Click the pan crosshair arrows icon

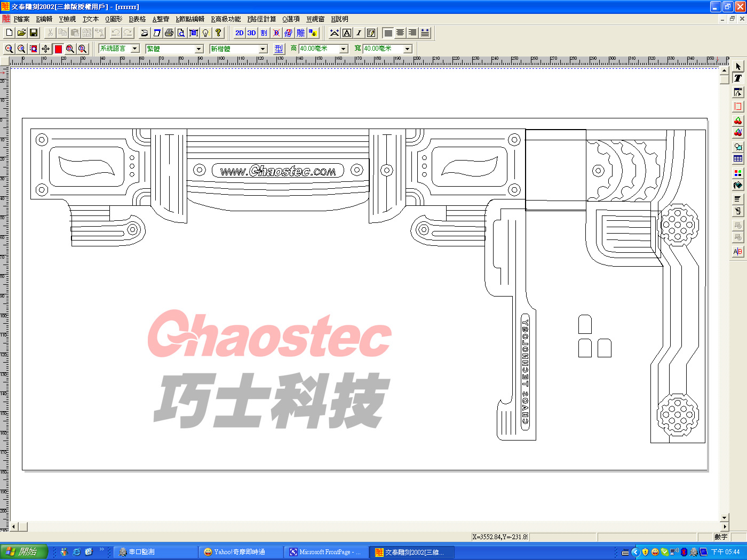pyautogui.click(x=46, y=49)
